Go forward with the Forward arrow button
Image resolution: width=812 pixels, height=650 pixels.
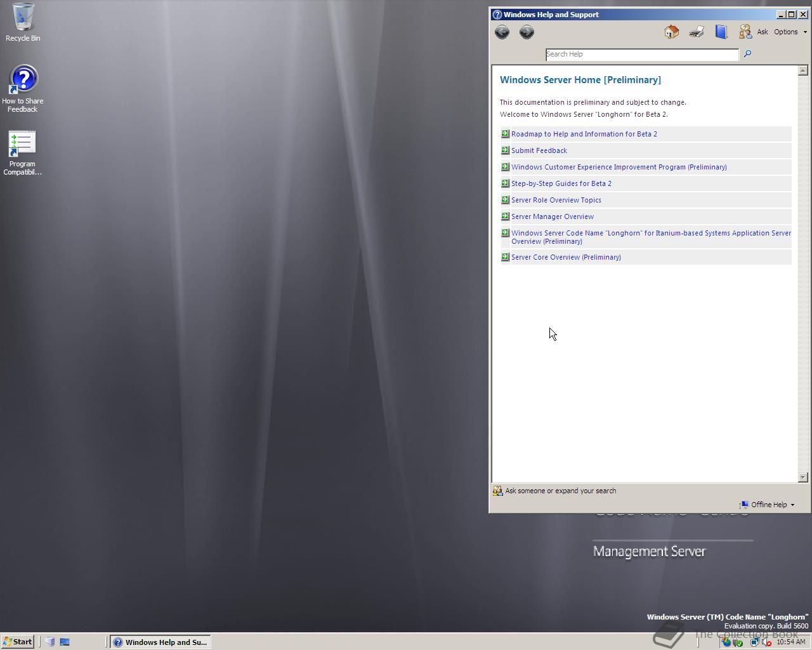tap(527, 32)
